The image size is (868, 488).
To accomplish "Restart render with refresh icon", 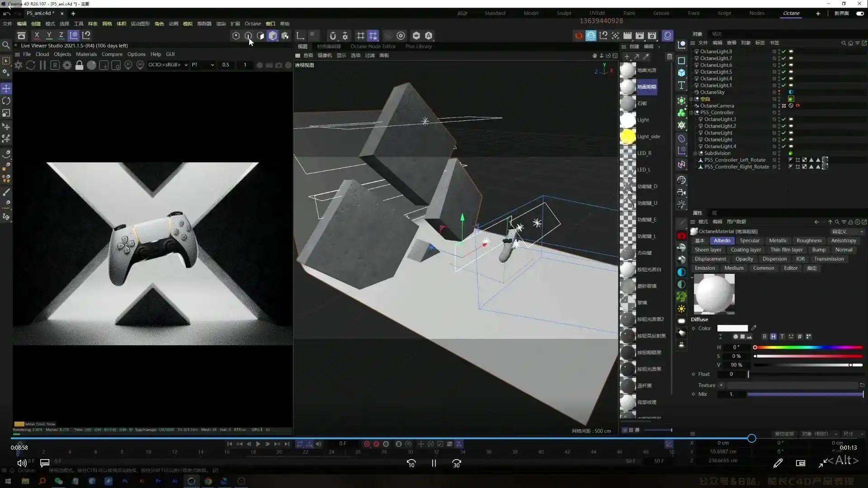I will click(x=30, y=65).
